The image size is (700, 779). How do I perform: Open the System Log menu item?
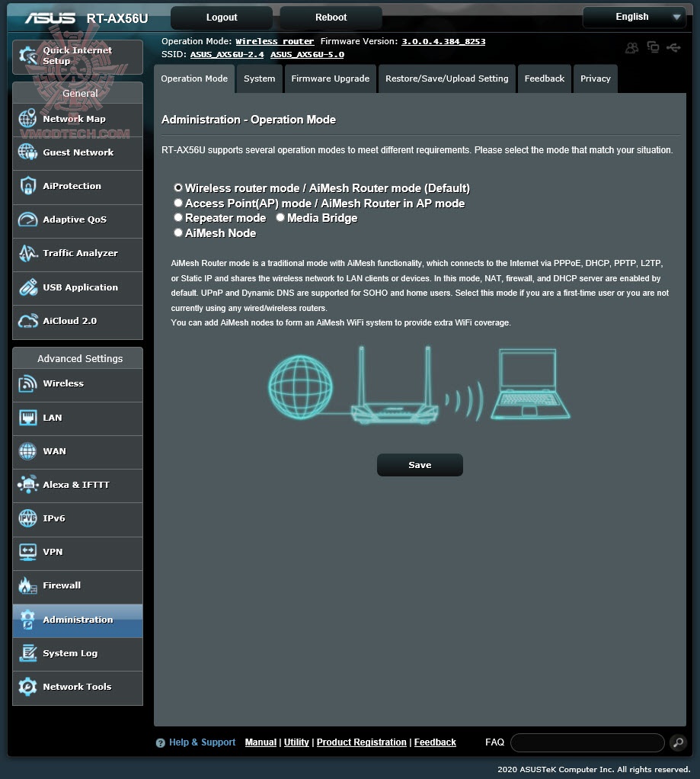pos(78,654)
